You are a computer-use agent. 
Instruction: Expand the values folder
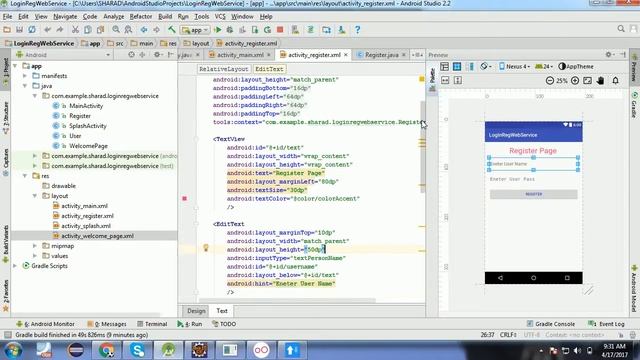pos(35,256)
